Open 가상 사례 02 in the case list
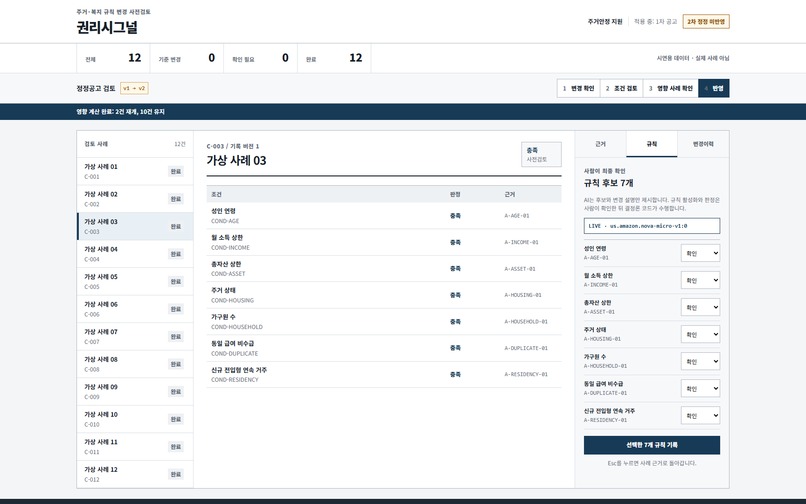The height and width of the screenshot is (504, 806). (135, 199)
